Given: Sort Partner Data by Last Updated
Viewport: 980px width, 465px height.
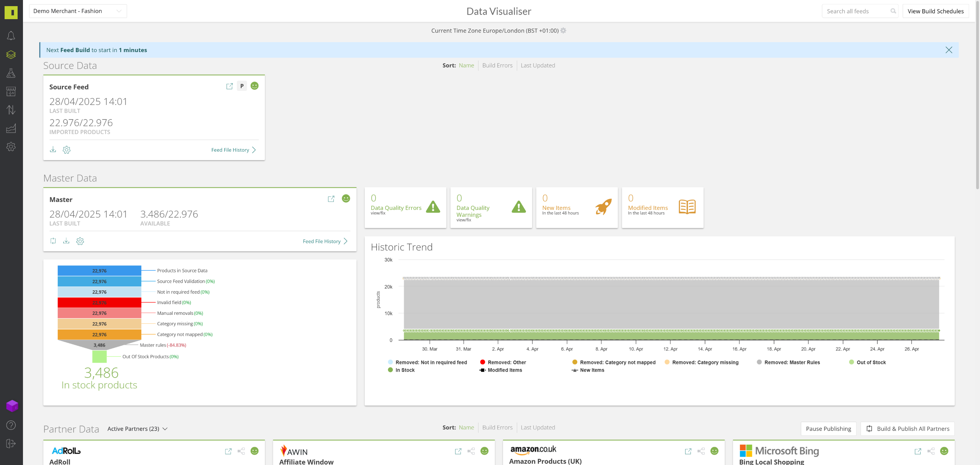Looking at the screenshot, I should pos(537,427).
